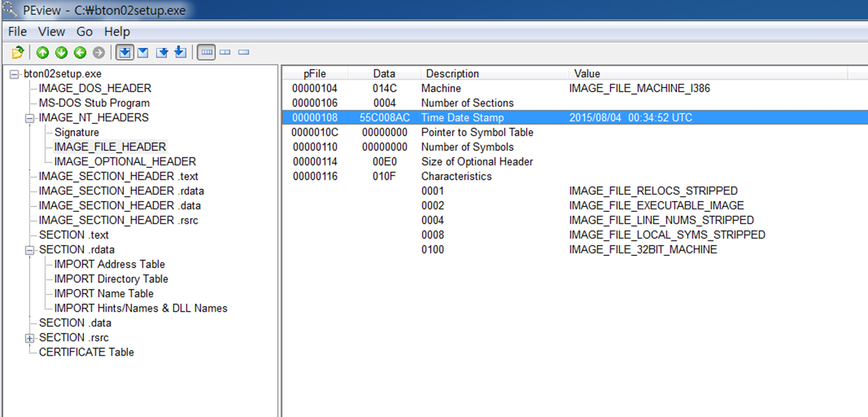Screen dimensions: 868x417
Task: Click the 55C008AC data cell
Action: click(384, 118)
